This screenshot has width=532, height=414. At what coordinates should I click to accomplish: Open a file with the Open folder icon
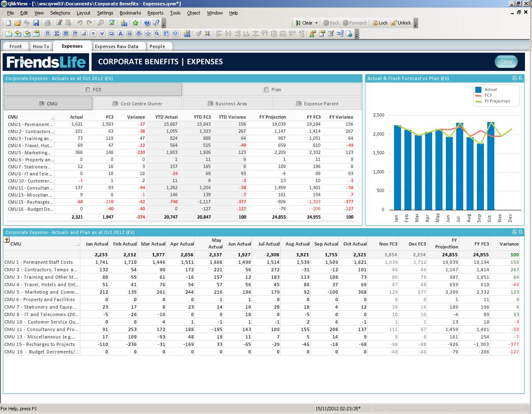click(17, 23)
